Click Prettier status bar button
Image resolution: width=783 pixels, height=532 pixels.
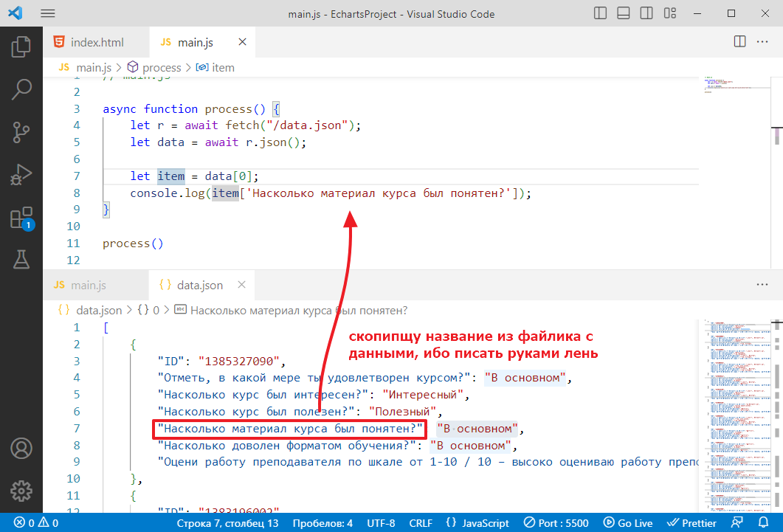click(691, 523)
